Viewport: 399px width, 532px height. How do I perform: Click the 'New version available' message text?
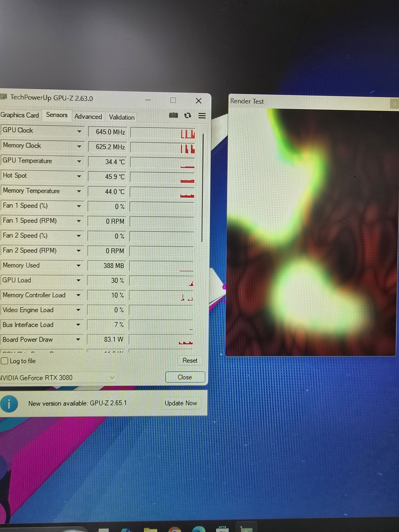[77, 403]
